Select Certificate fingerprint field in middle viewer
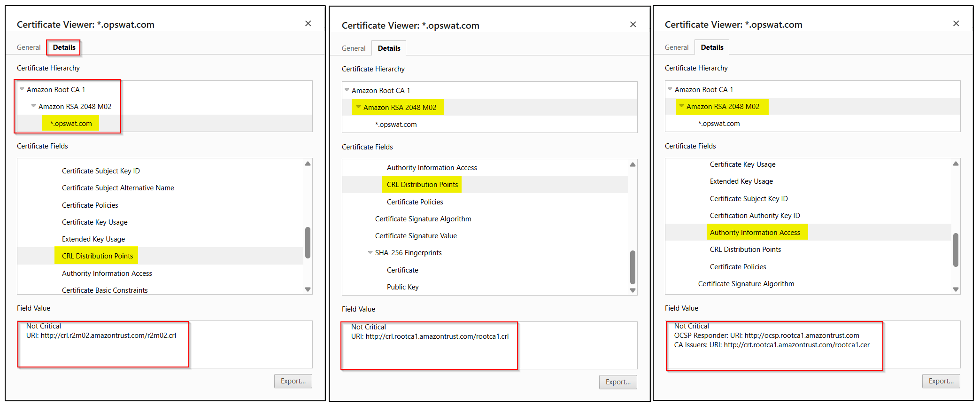The height and width of the screenshot is (406, 980). point(402,270)
